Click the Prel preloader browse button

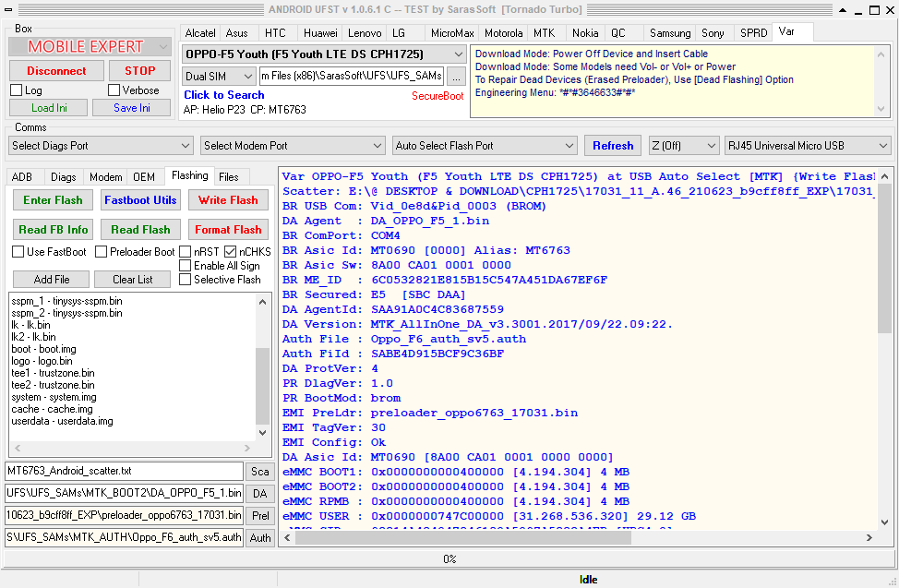pos(259,515)
